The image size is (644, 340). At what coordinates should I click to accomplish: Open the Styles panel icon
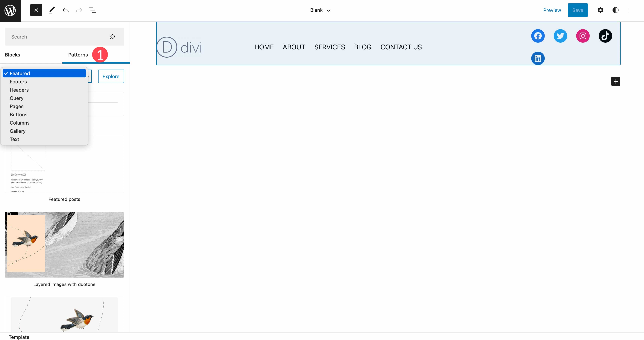pos(615,10)
